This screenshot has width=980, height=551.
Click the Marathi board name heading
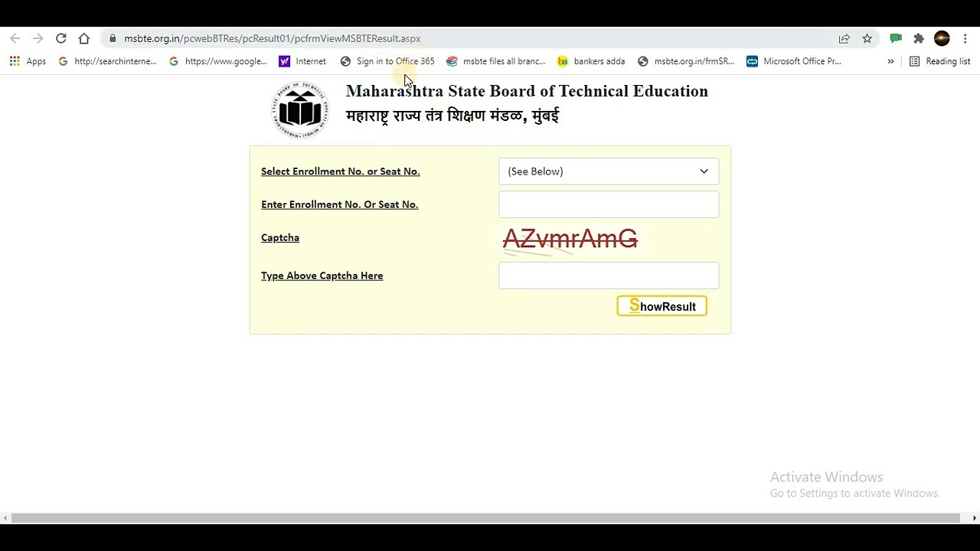tap(452, 116)
